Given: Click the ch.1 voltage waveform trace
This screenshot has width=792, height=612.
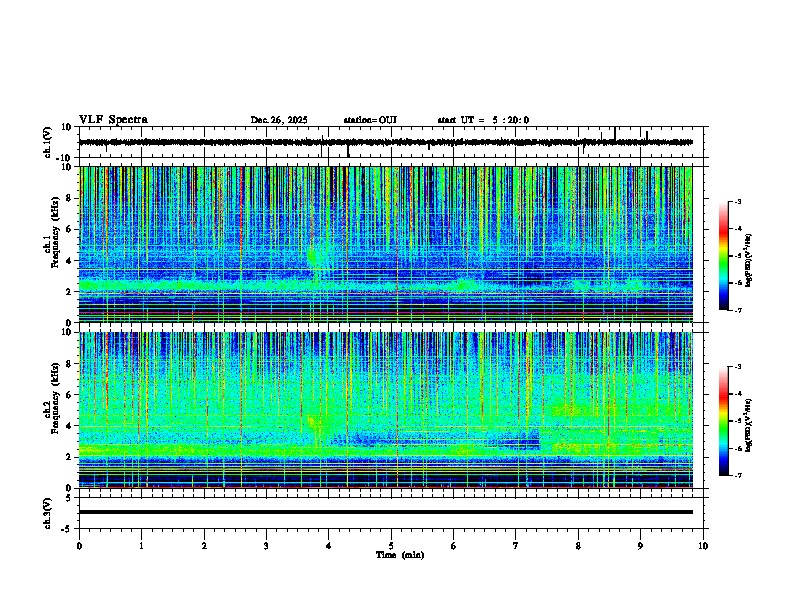Looking at the screenshot, I should (385, 142).
